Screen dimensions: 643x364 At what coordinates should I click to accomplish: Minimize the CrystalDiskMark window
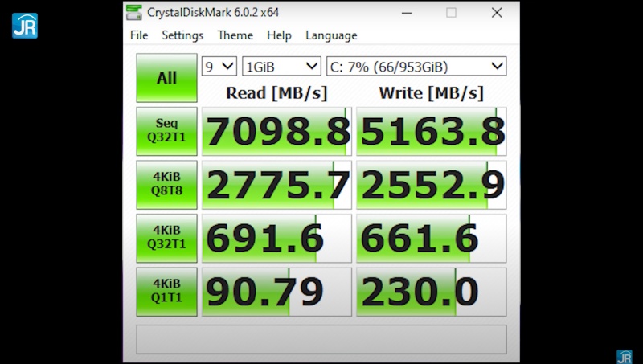click(404, 12)
